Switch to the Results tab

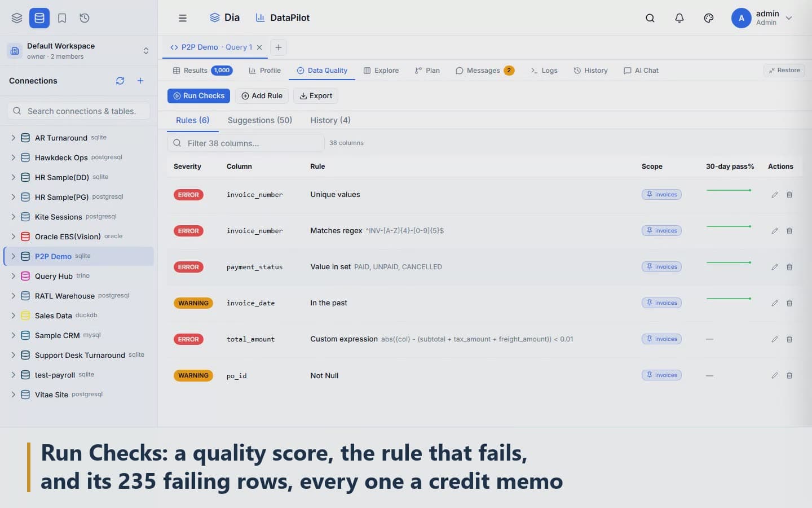202,71
